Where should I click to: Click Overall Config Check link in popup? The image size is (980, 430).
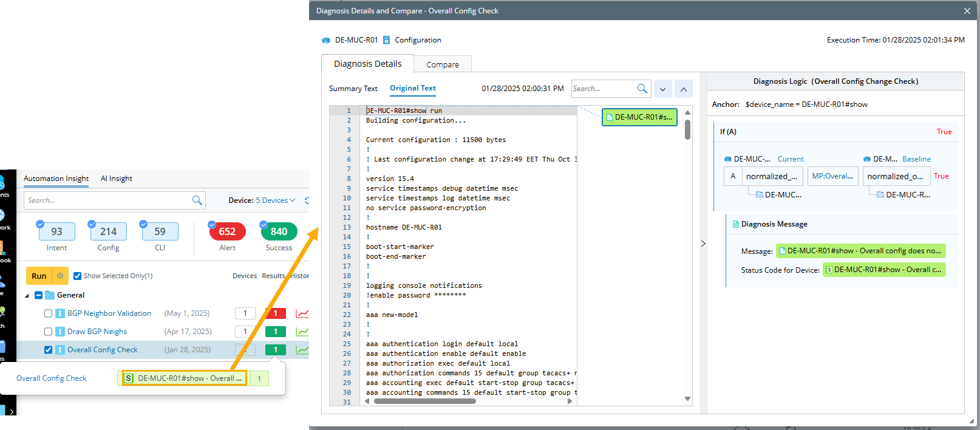[52, 378]
